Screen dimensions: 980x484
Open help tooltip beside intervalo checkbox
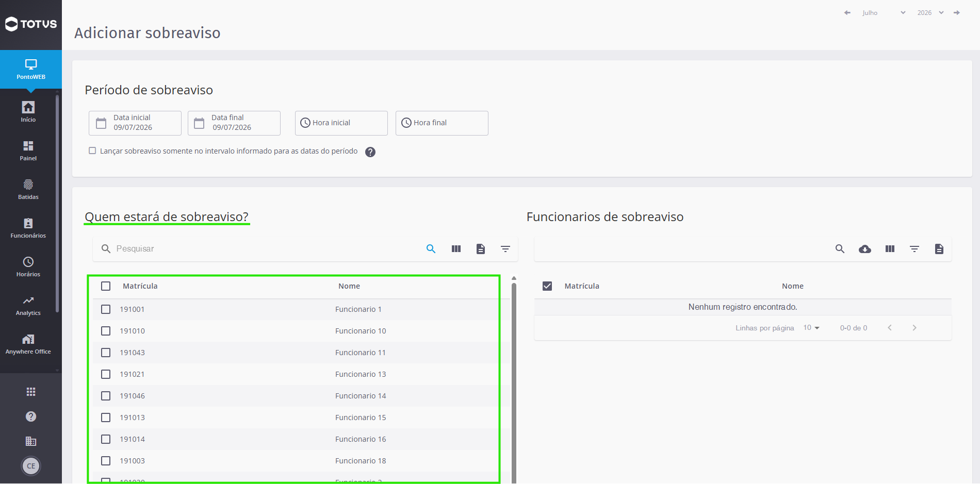(370, 152)
